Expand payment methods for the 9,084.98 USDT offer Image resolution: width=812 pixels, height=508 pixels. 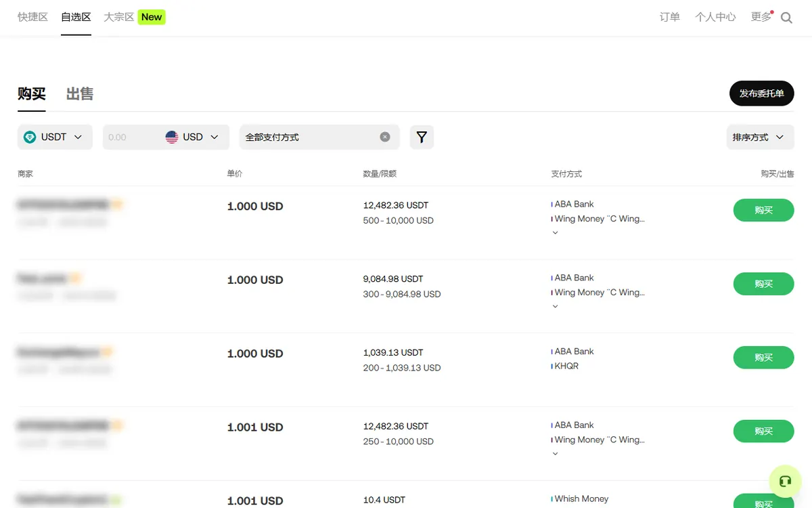click(556, 306)
